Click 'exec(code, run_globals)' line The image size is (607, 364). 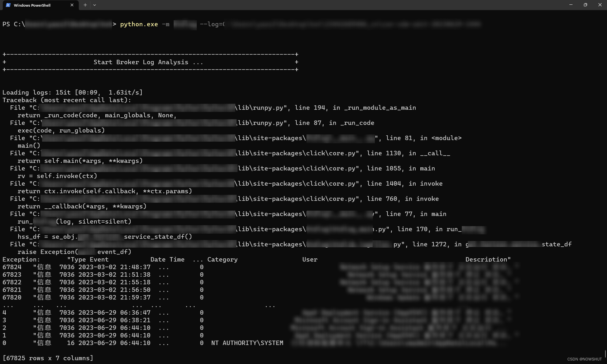point(61,131)
